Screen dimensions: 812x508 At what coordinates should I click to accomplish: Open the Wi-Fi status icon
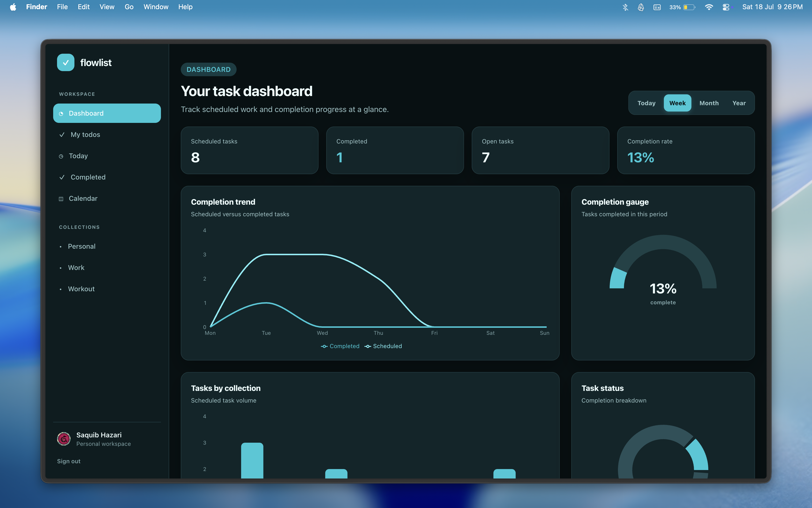point(709,7)
